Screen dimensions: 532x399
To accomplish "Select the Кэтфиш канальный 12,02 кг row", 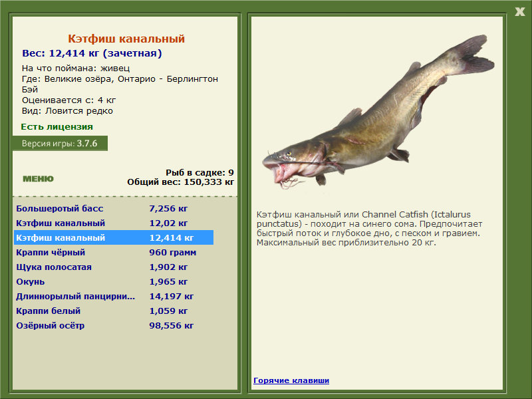I will click(114, 223).
